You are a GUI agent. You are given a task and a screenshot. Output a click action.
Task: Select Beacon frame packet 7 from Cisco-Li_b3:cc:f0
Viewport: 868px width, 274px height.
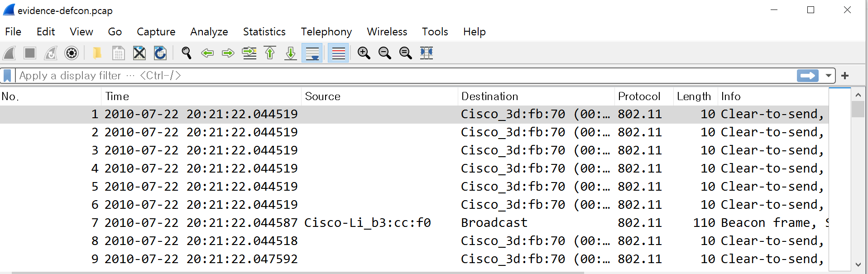click(414, 223)
